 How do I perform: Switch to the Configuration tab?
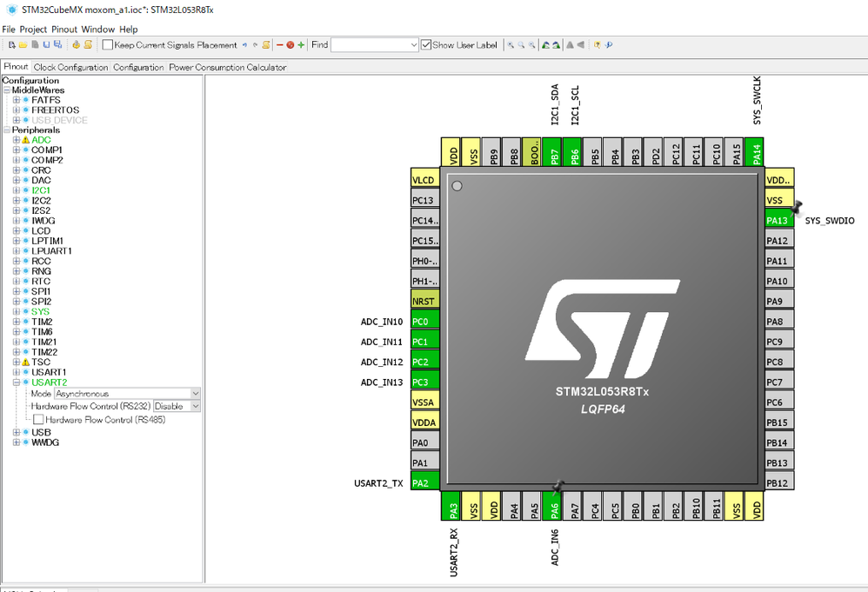[138, 67]
